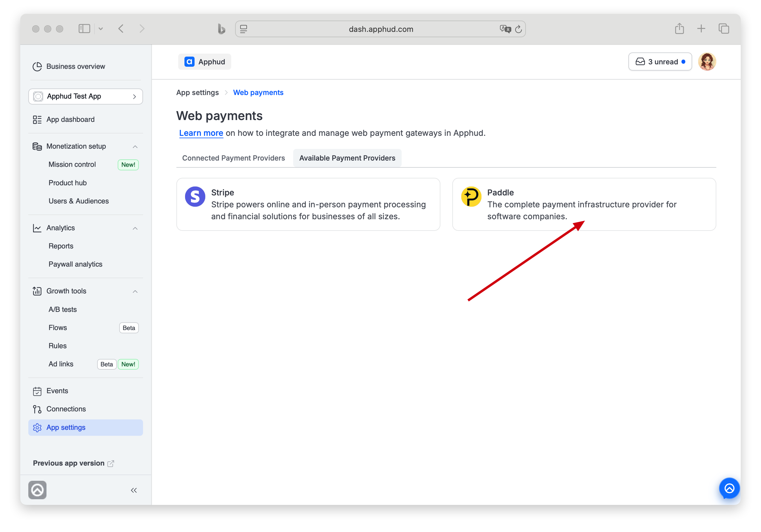Viewport: 761px width, 532px height.
Task: Collapse the sidebar with the double-chevron
Action: [x=134, y=490]
